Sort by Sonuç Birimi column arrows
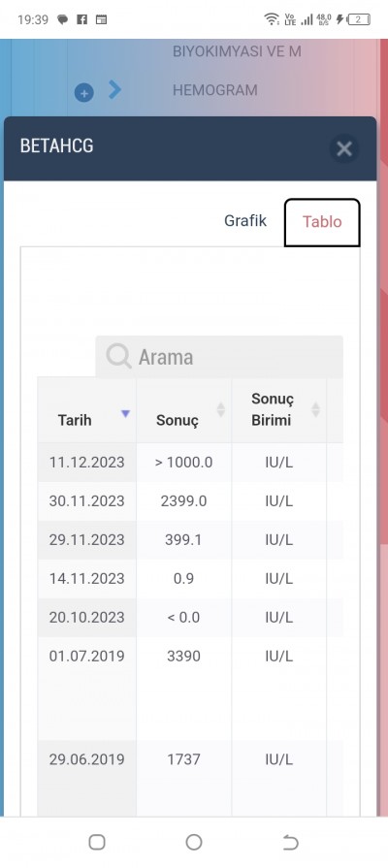Image resolution: width=388 pixels, height=868 pixels. [x=315, y=409]
